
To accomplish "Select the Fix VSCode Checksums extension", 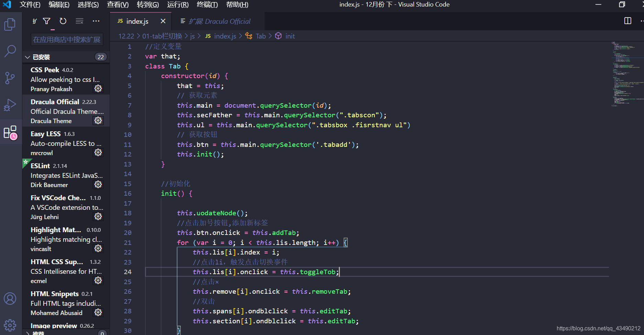I will pyautogui.click(x=66, y=207).
